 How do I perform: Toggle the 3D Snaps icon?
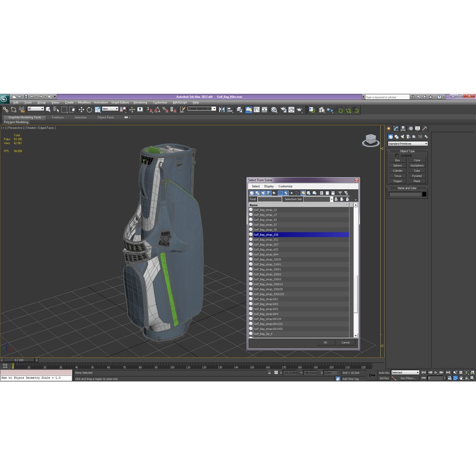click(149, 110)
